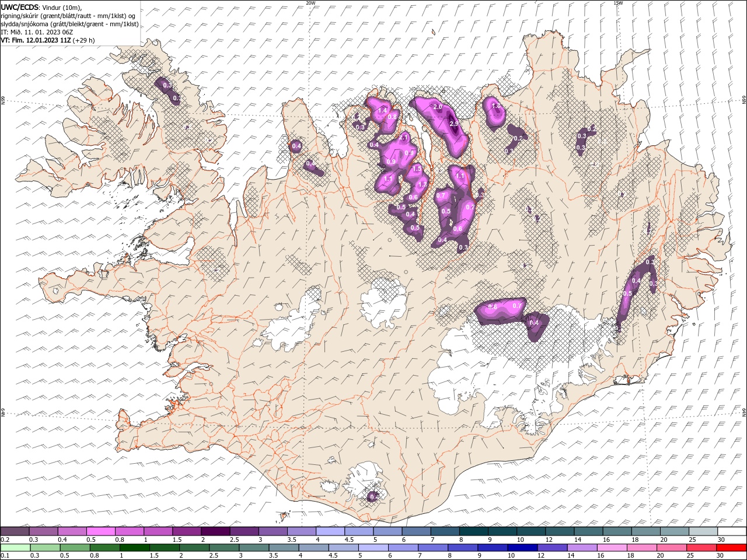Click the 4 grey-blue swatch in lower legend

[314, 548]
